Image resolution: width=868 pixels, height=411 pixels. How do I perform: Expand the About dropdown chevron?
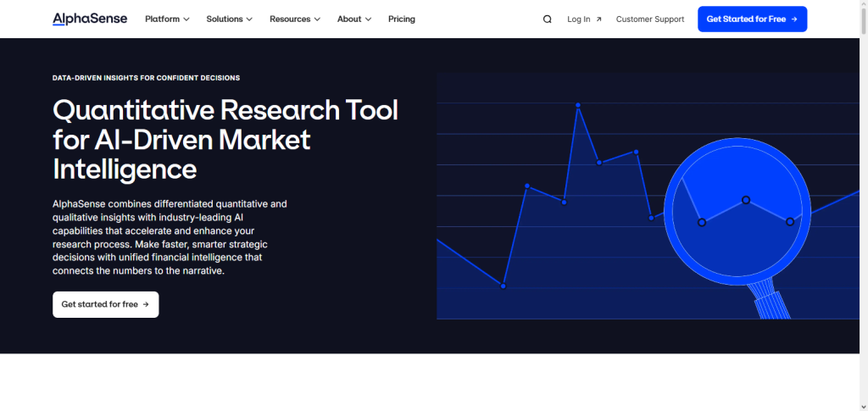368,19
